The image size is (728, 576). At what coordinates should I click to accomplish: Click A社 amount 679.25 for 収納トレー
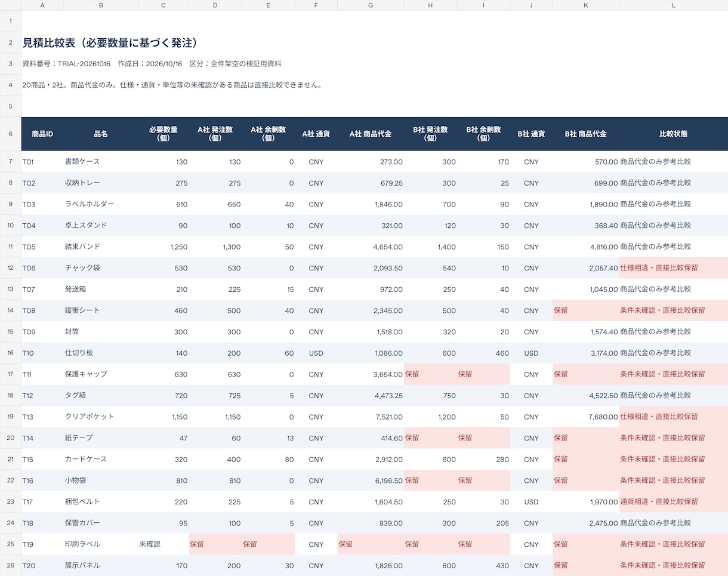(371, 183)
